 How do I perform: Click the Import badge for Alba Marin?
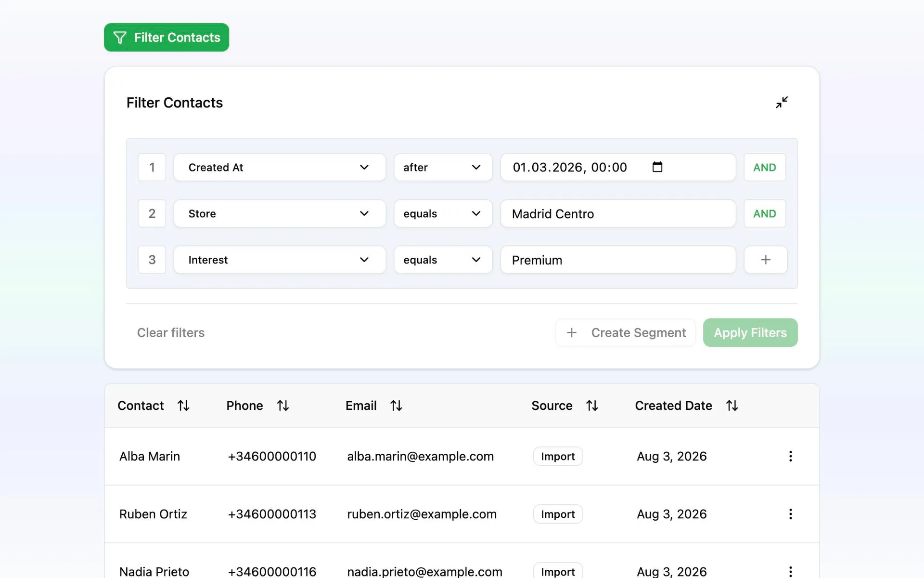(558, 456)
